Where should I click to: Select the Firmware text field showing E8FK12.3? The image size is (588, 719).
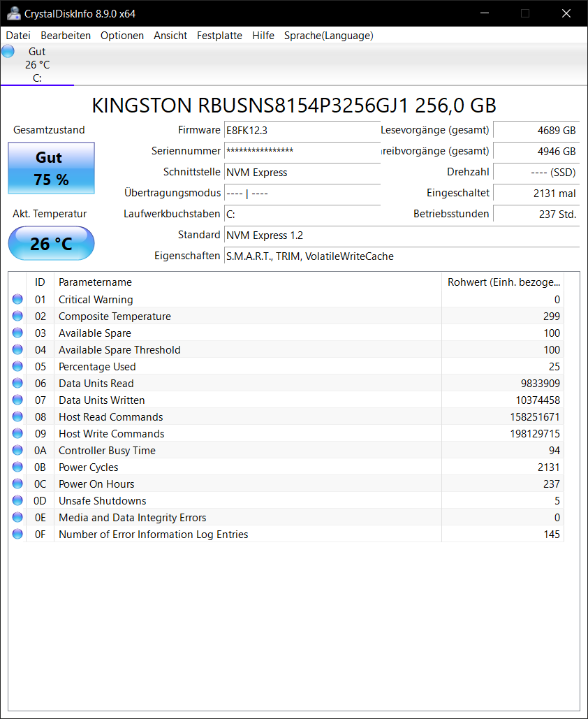tap(302, 130)
